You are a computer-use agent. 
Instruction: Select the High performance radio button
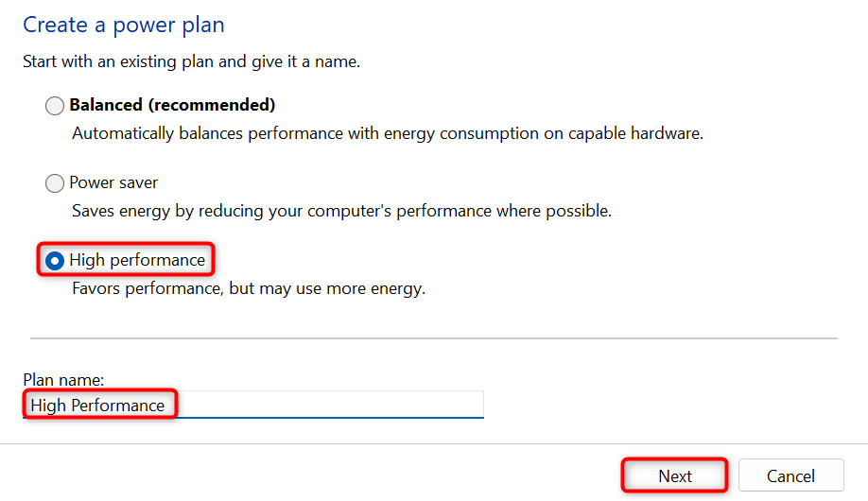coord(55,260)
